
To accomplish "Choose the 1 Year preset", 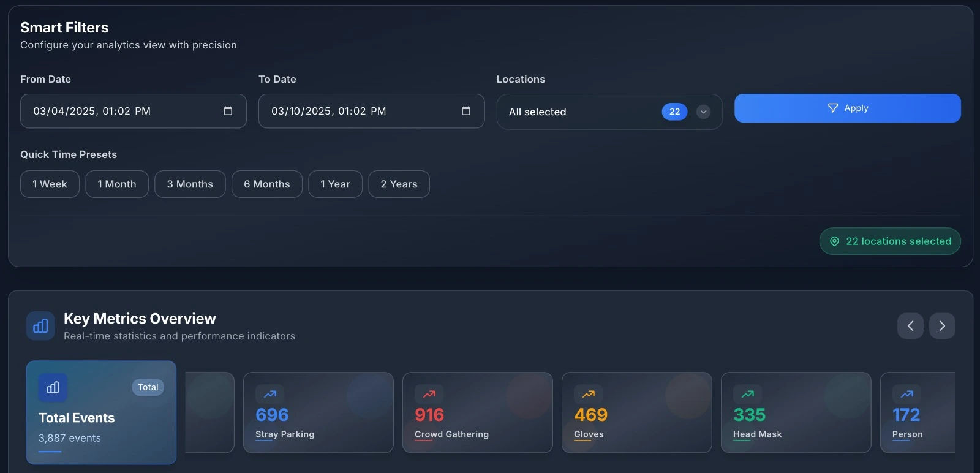I will (335, 184).
